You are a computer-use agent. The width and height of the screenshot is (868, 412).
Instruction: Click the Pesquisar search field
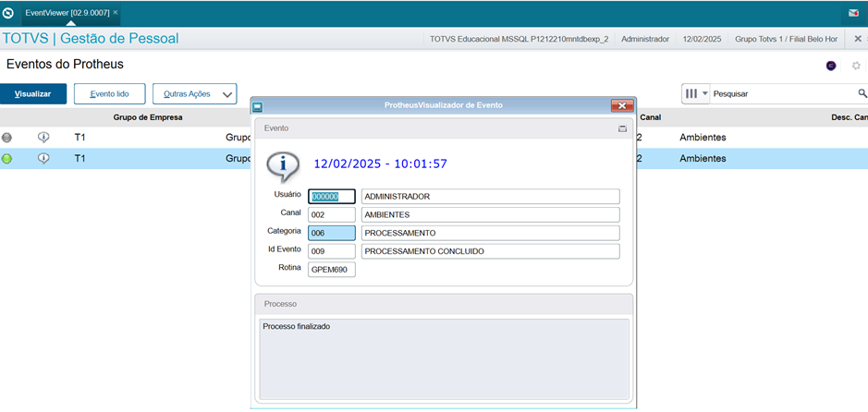783,94
